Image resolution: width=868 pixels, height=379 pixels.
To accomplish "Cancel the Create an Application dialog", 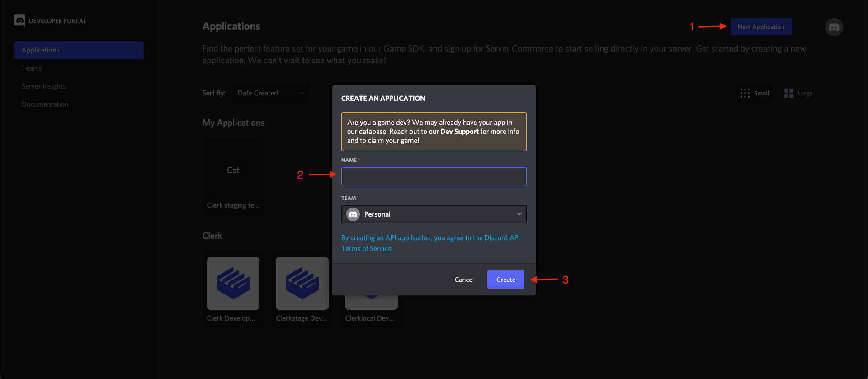I will click(x=464, y=280).
